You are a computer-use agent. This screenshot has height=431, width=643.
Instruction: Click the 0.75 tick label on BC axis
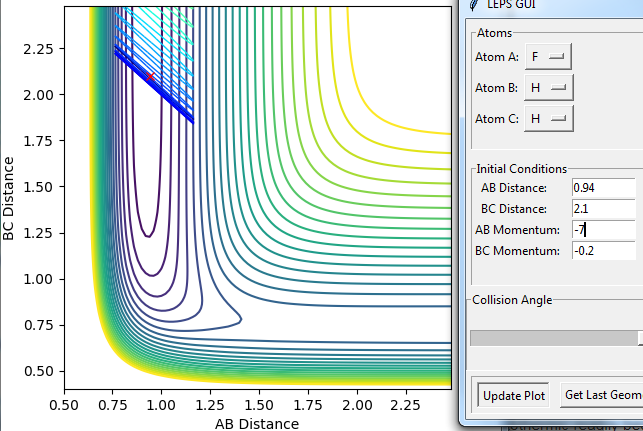(x=38, y=325)
